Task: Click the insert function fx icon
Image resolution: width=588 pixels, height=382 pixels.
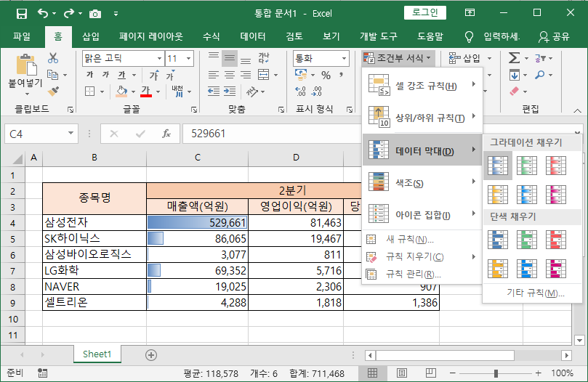Action: [x=166, y=134]
